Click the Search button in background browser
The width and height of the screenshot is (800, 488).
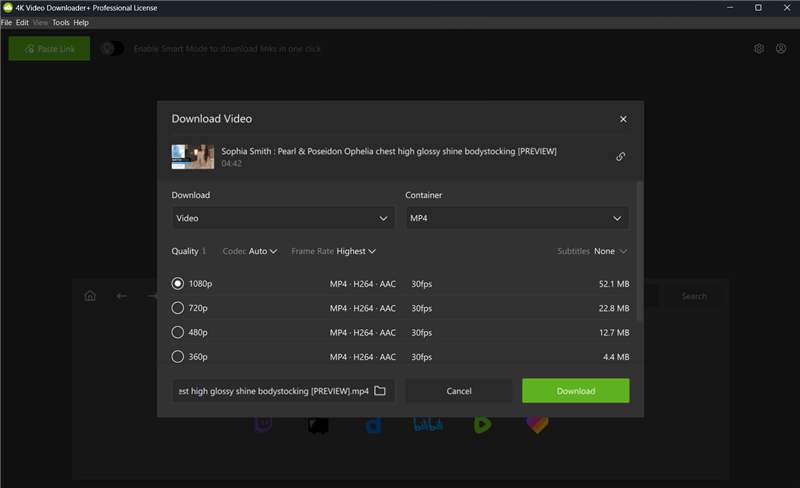[694, 296]
